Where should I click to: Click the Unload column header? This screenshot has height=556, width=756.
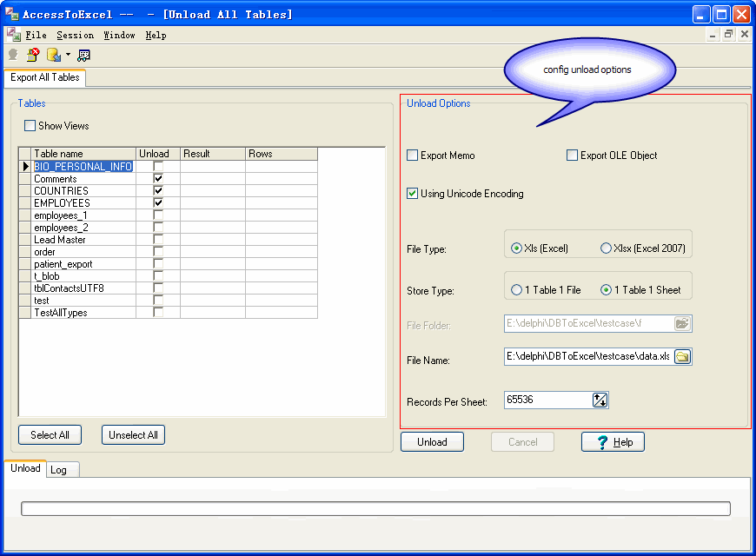pyautogui.click(x=158, y=154)
